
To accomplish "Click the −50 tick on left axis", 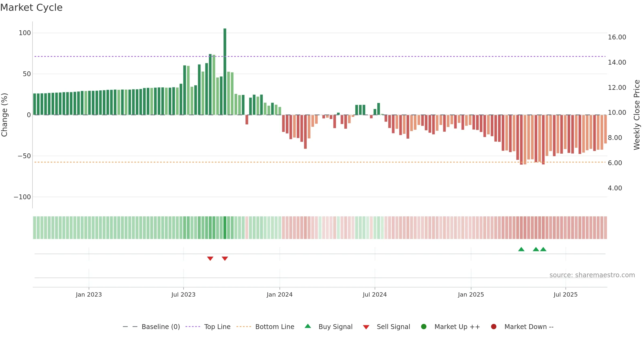I will point(24,156).
